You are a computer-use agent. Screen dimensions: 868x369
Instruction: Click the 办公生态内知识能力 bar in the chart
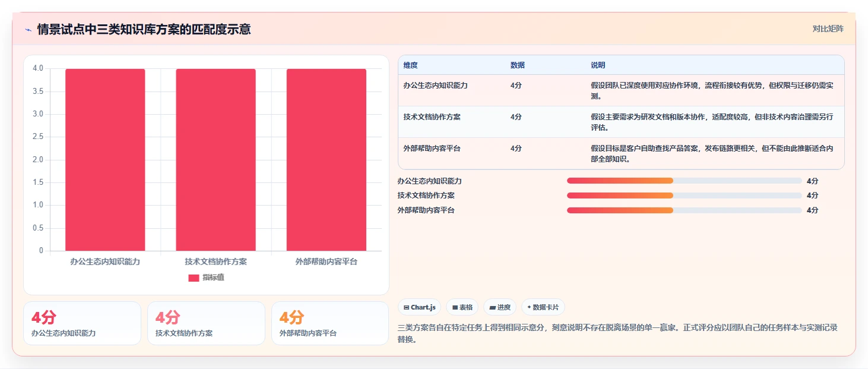pos(105,160)
